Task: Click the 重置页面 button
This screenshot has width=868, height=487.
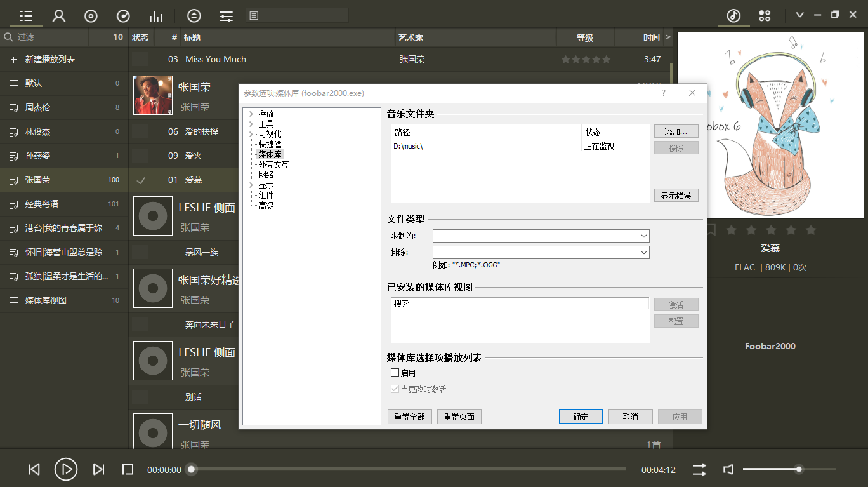Action: 459,417
